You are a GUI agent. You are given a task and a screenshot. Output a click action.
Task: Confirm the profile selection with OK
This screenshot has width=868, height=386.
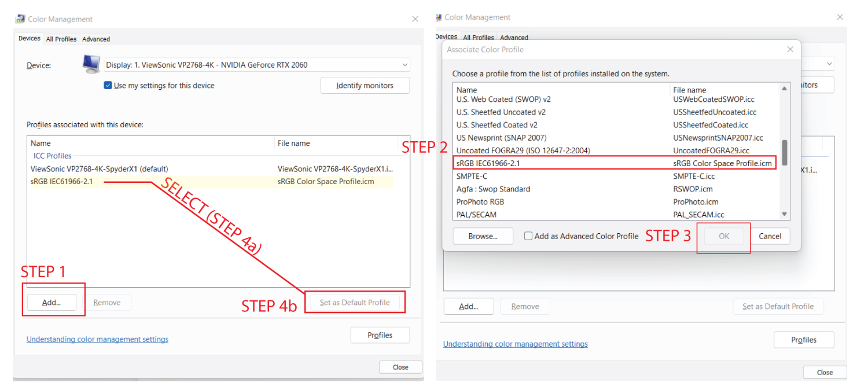723,236
